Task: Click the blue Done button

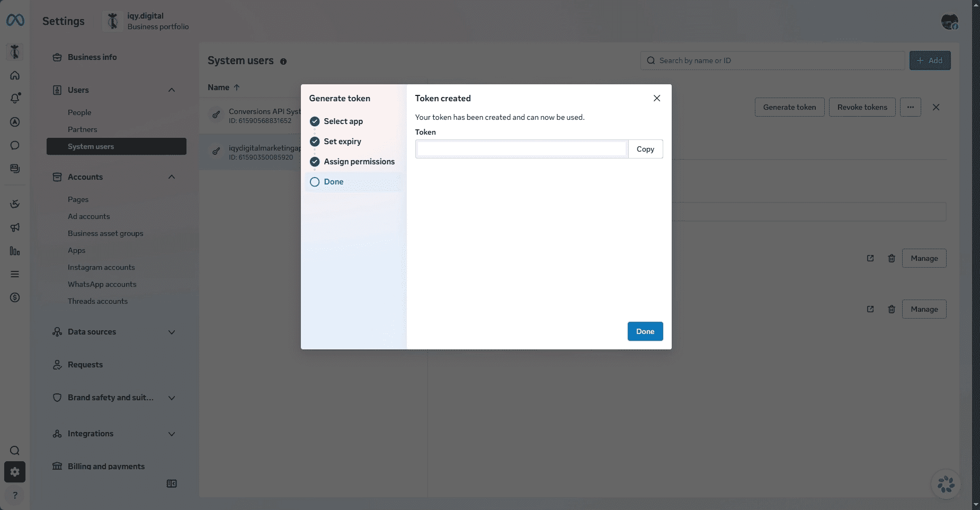Action: (645, 331)
